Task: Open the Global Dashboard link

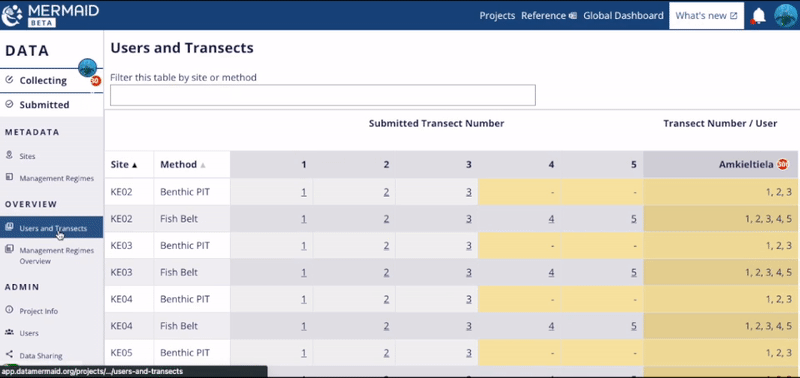Action: [x=623, y=15]
